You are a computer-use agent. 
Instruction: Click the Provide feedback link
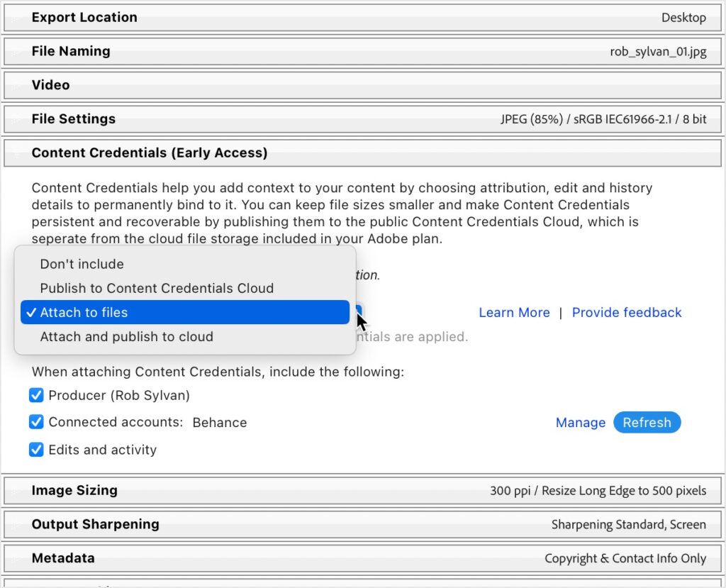[627, 312]
